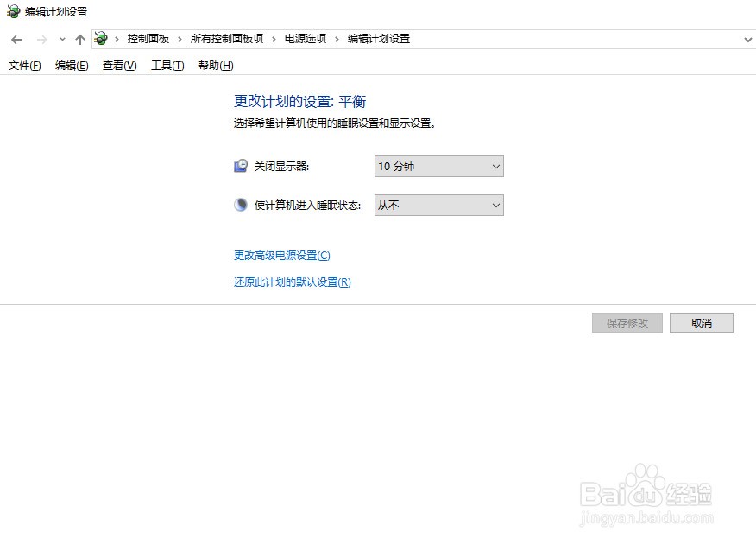Click the 还原此计划的默认设置(R) link
The height and width of the screenshot is (544, 756).
click(x=293, y=282)
